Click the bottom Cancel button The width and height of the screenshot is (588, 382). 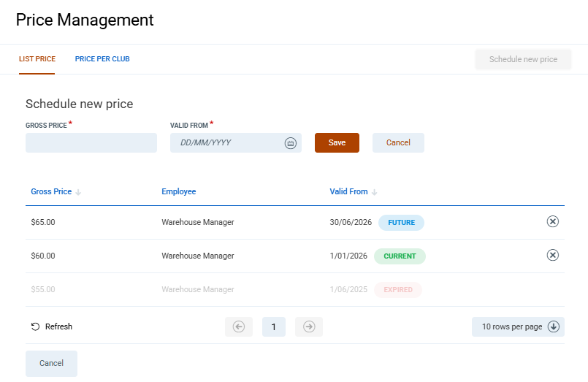[51, 363]
